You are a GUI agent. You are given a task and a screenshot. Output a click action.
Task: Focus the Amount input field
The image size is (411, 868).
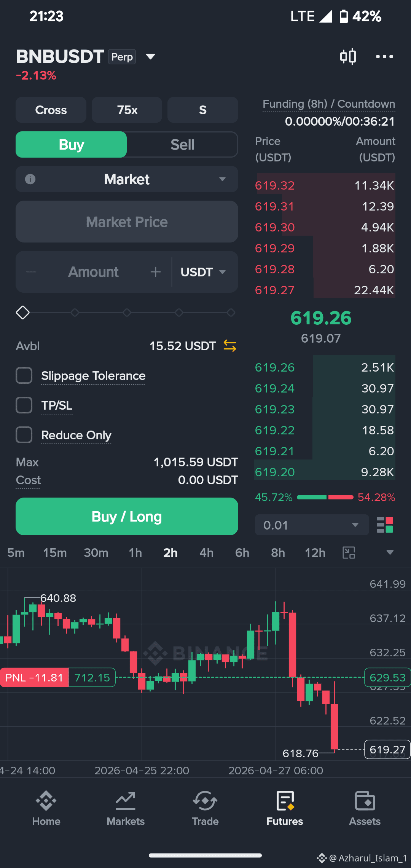click(93, 272)
